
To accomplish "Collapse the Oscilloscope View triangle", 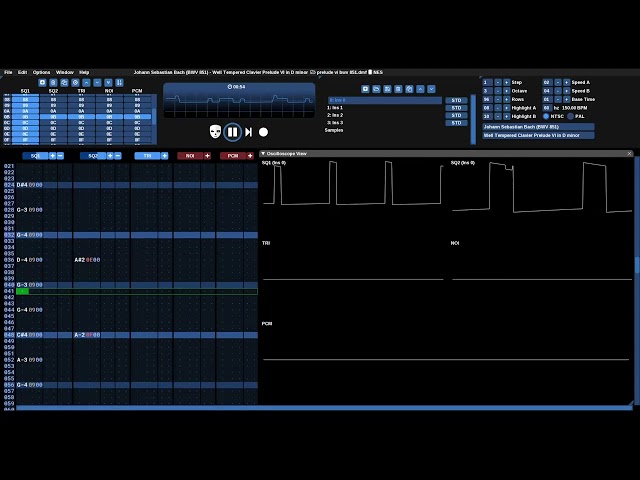I will (x=263, y=153).
